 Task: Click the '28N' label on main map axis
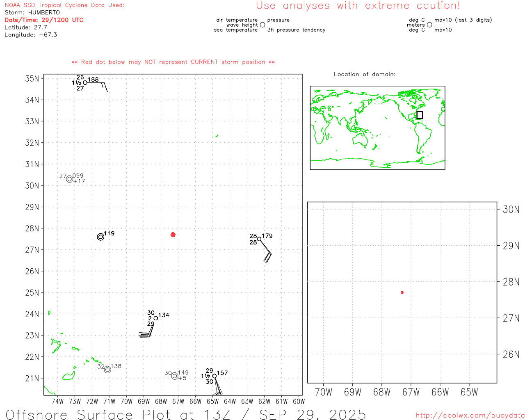pyautogui.click(x=32, y=228)
